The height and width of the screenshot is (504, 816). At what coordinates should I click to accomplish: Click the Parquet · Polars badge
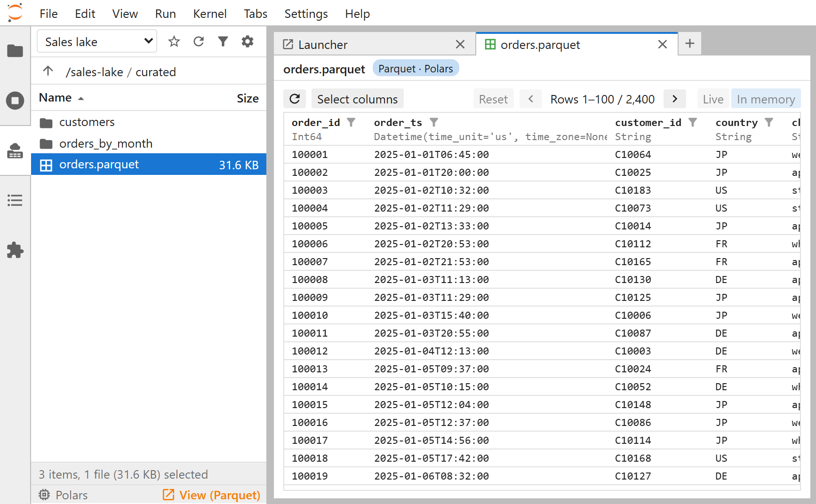[416, 68]
